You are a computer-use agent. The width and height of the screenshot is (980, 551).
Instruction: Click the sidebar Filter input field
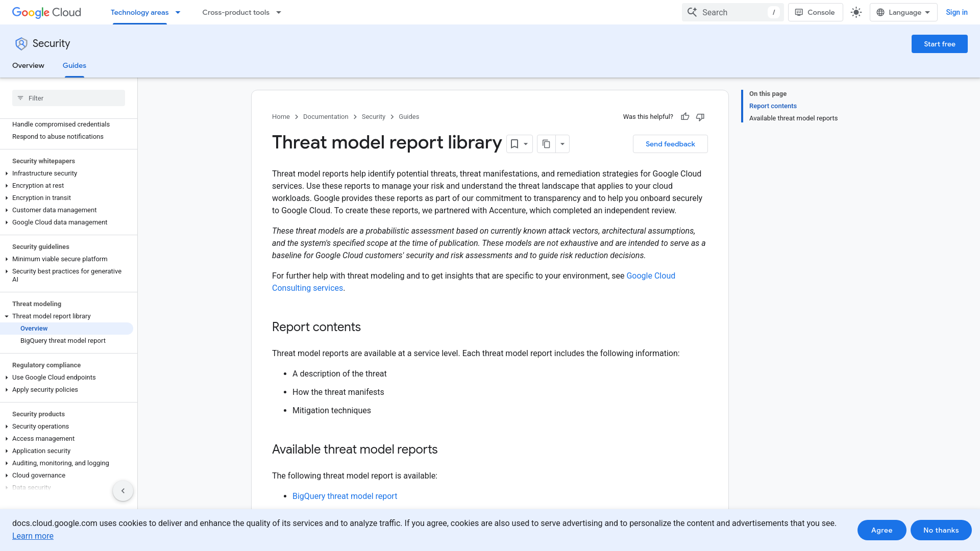coord(68,98)
